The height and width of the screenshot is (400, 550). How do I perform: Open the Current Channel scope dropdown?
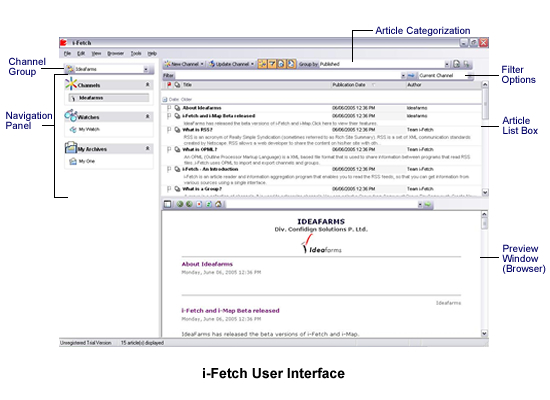point(470,75)
